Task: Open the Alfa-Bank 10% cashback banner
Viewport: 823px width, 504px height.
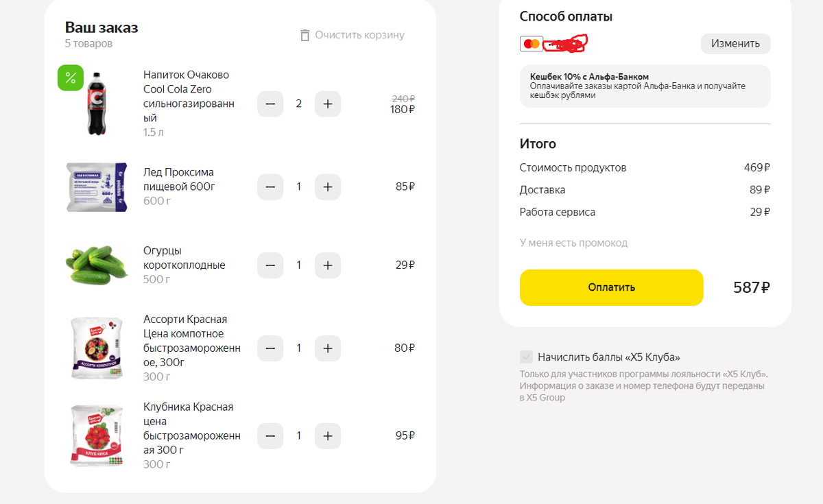Action: [645, 86]
